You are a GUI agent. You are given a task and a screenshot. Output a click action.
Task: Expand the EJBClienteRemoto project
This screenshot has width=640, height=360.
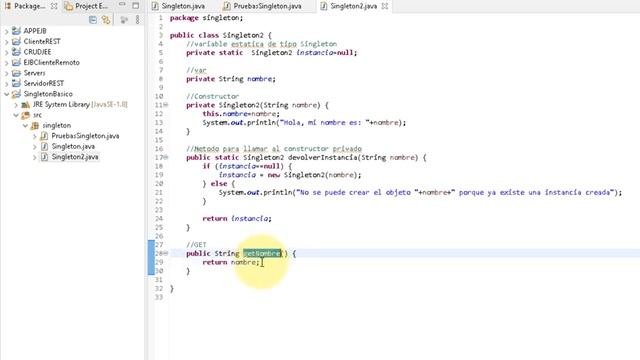[x=6, y=63]
